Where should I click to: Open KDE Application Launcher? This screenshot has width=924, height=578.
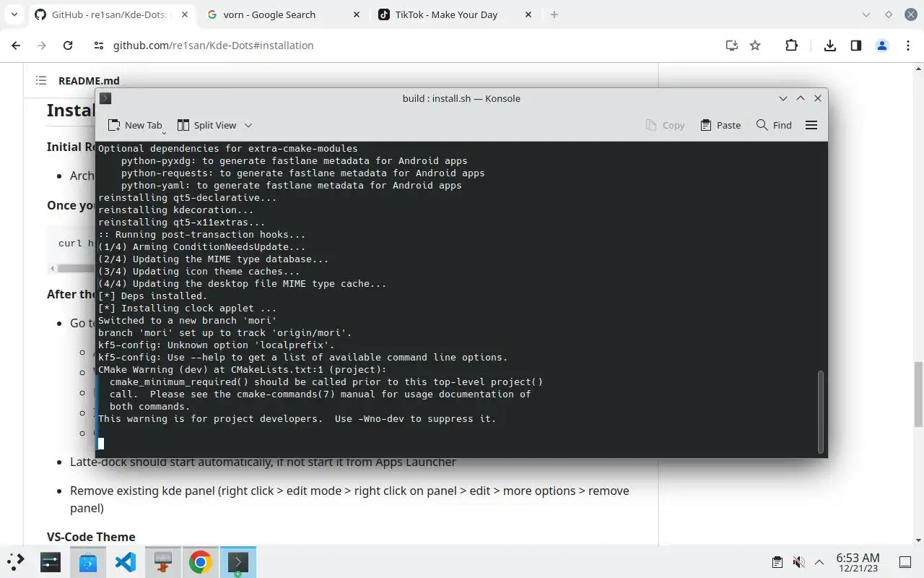(15, 561)
